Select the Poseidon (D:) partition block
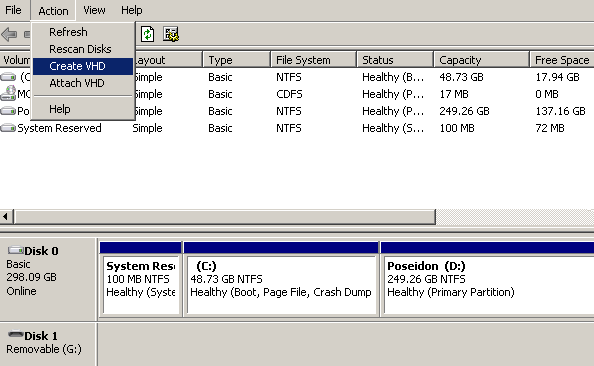This screenshot has height=366, width=594. point(488,279)
